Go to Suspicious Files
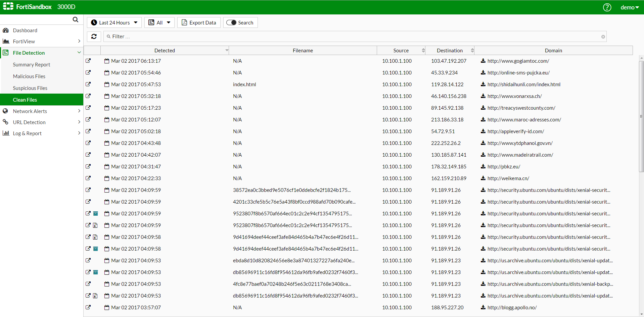 (30, 88)
